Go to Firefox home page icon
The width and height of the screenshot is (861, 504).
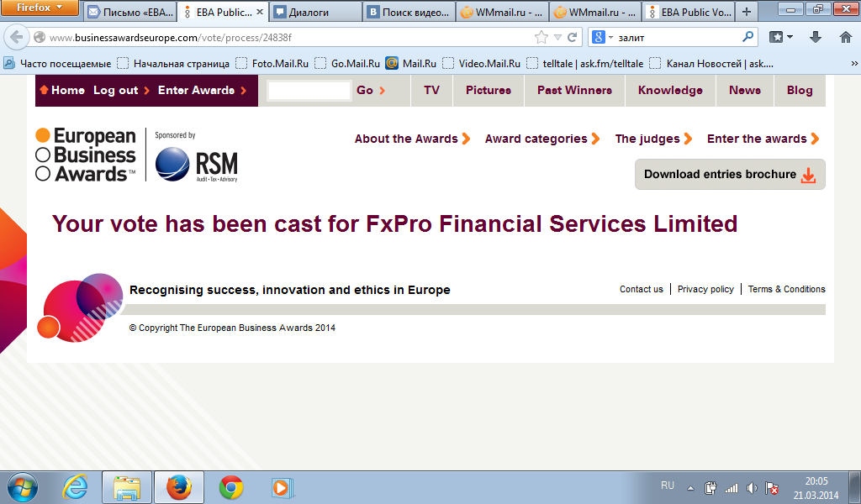tap(846, 37)
